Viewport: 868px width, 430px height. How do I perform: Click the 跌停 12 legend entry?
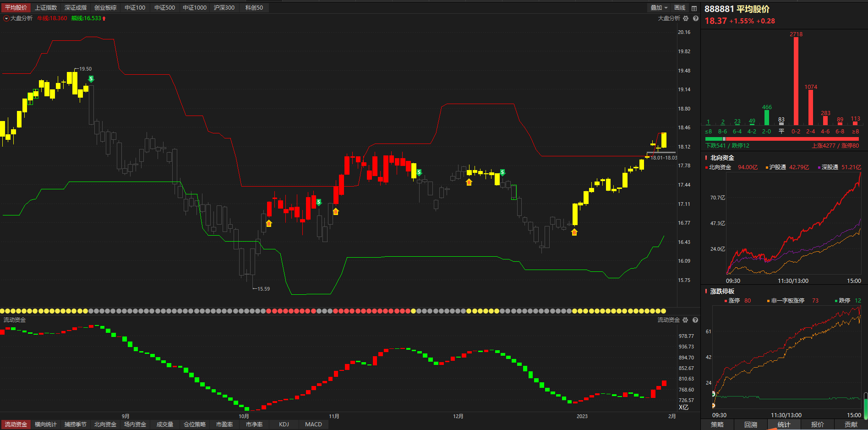click(848, 301)
